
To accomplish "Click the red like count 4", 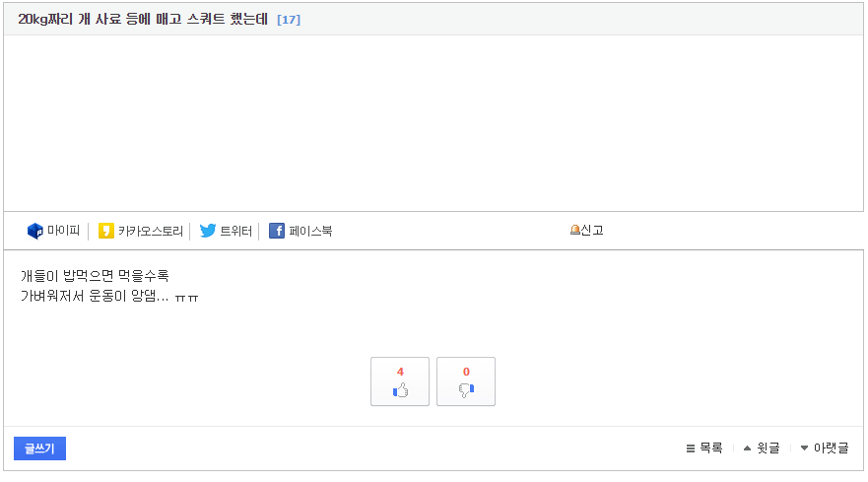I will coord(400,372).
